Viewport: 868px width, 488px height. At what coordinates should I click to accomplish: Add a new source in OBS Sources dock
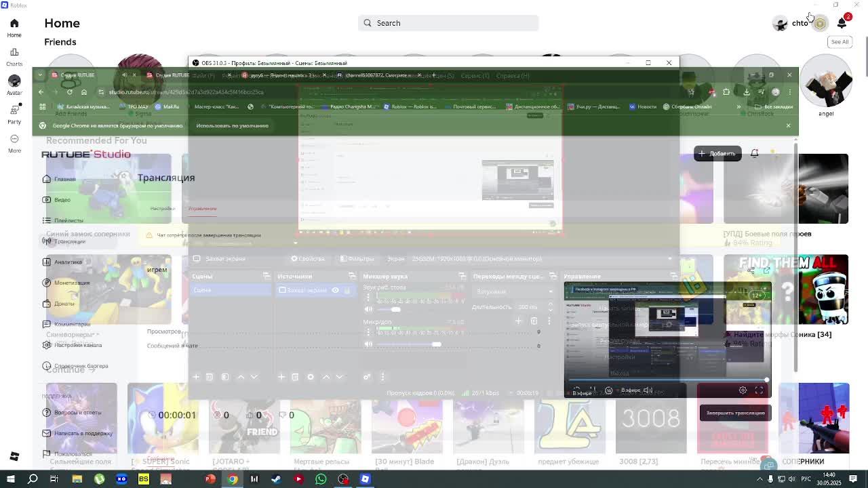click(x=281, y=377)
